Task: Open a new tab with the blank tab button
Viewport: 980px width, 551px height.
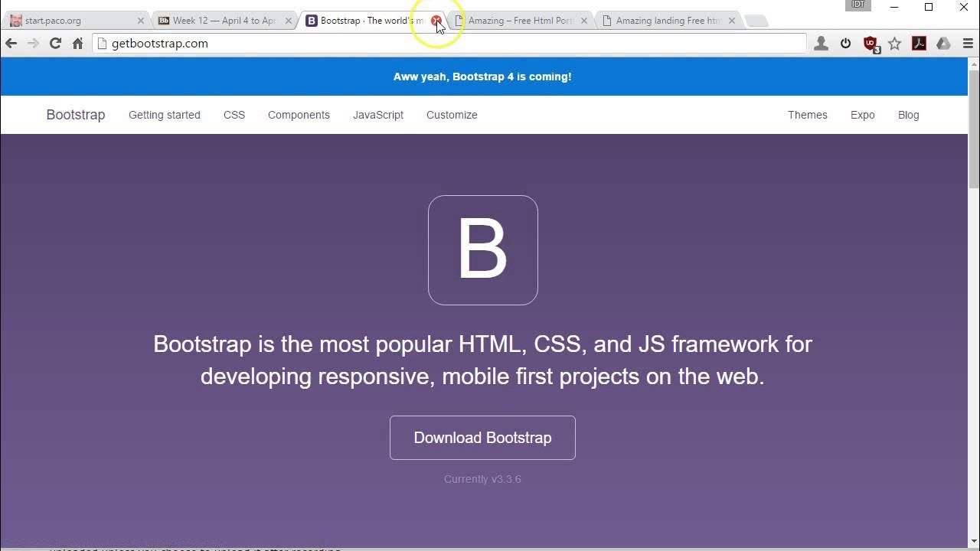Action: pyautogui.click(x=756, y=21)
